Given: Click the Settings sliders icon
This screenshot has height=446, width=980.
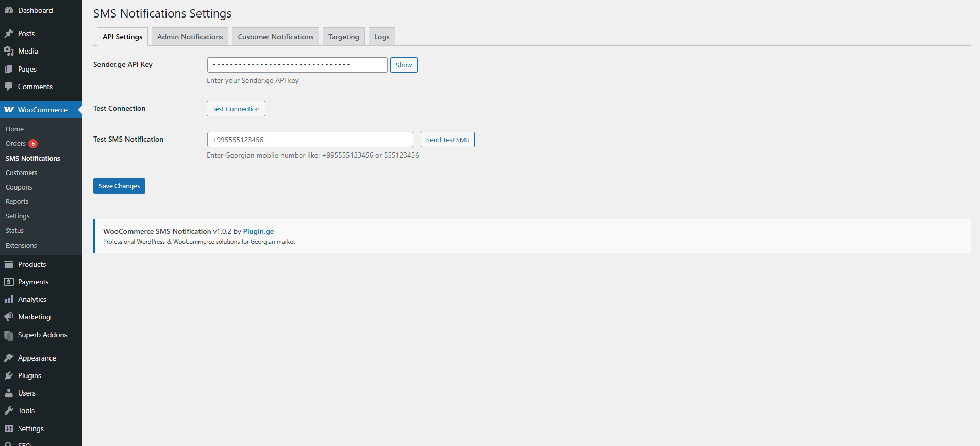Looking at the screenshot, I should pyautogui.click(x=9, y=428).
